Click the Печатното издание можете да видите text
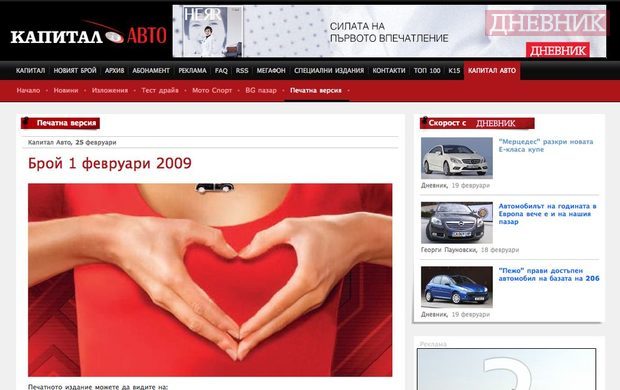 (98, 386)
